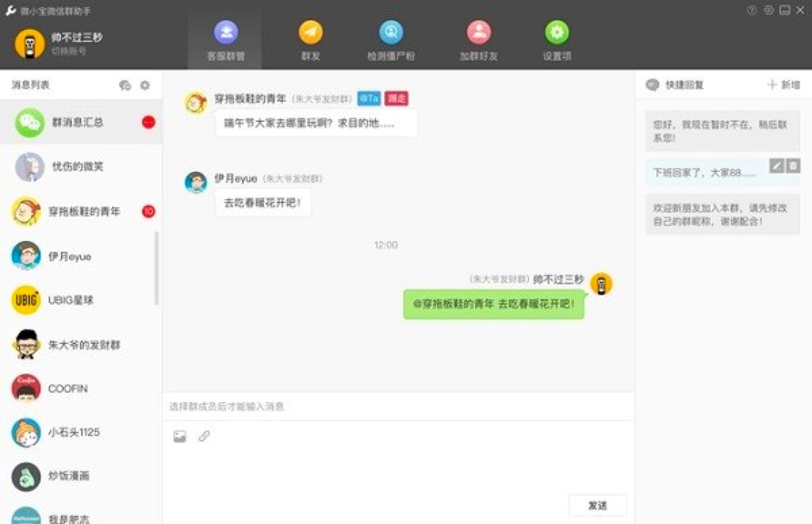Open the 设置项 settings panel
Image resolution: width=812 pixels, height=524 pixels.
pyautogui.click(x=556, y=39)
